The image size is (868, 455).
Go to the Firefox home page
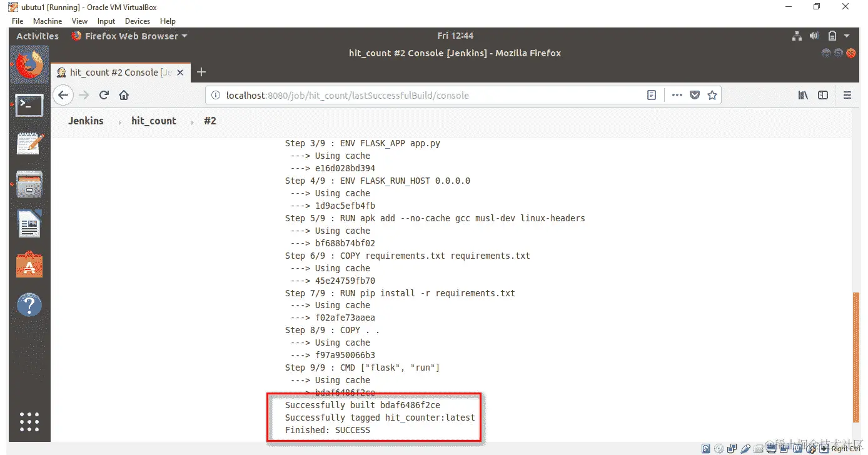[x=124, y=95]
